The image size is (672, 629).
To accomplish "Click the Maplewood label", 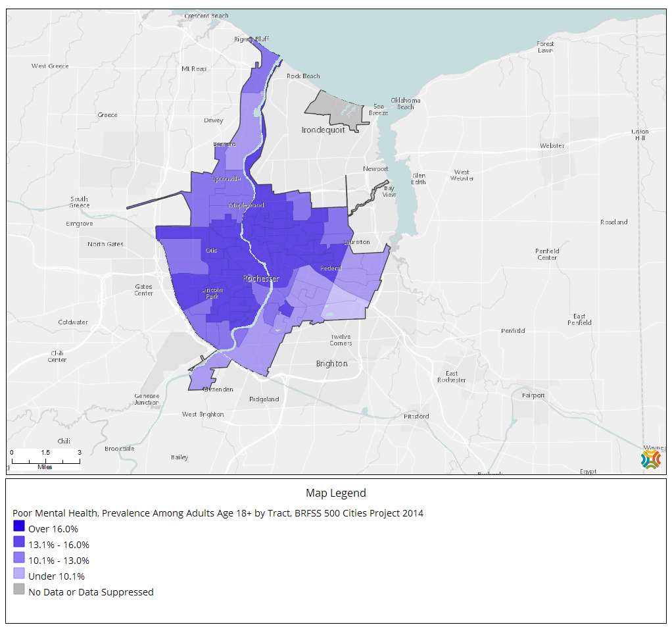I will pyautogui.click(x=245, y=204).
